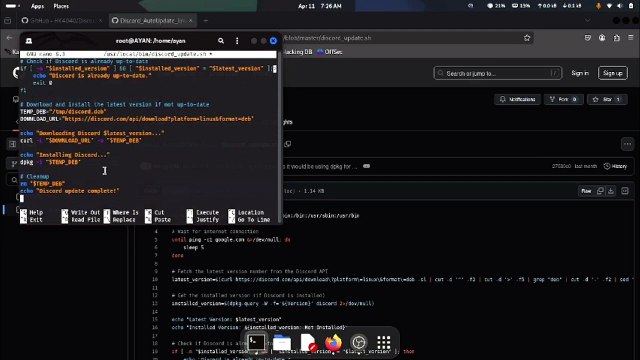Click the network wifi icon in system tray

tap(609, 6)
